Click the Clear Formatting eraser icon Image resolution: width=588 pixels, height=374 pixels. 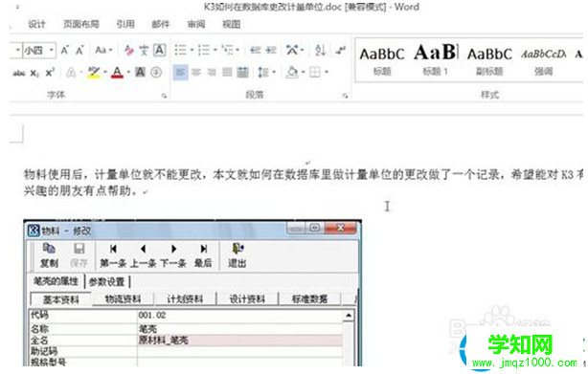pyautogui.click(x=129, y=50)
